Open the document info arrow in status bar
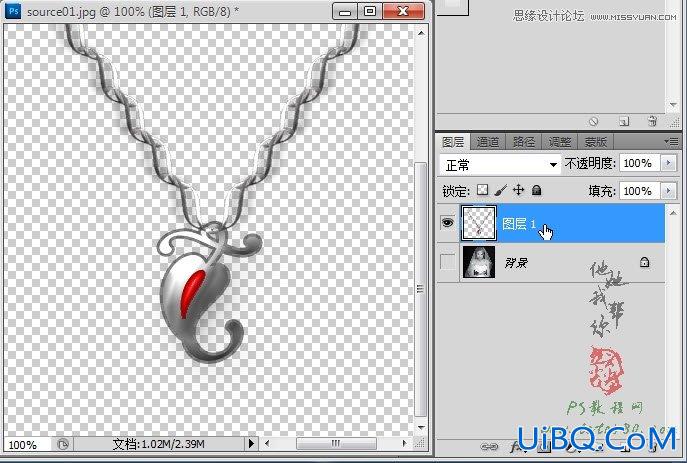 pos(251,443)
